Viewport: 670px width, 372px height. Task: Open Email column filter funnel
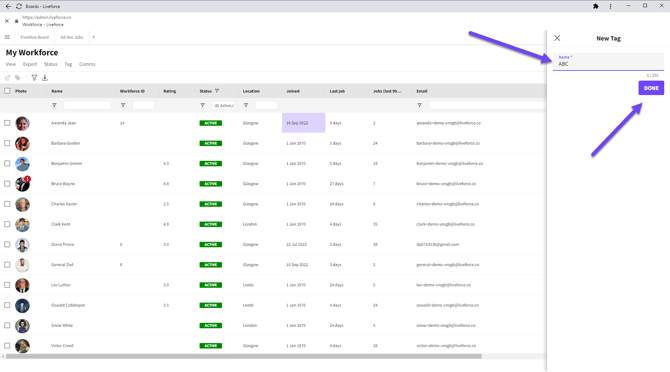420,105
